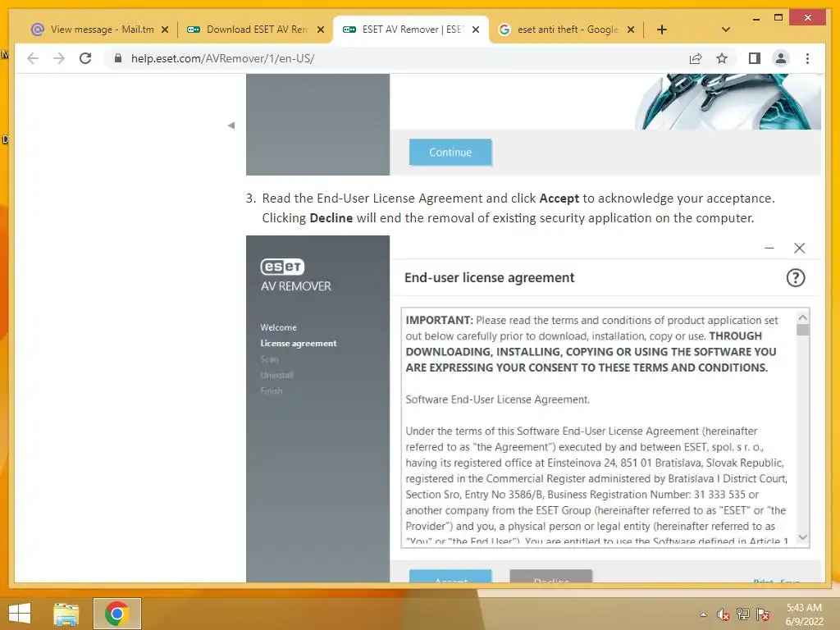Click the Continue button in screenshot
The height and width of the screenshot is (630, 840).
point(450,152)
